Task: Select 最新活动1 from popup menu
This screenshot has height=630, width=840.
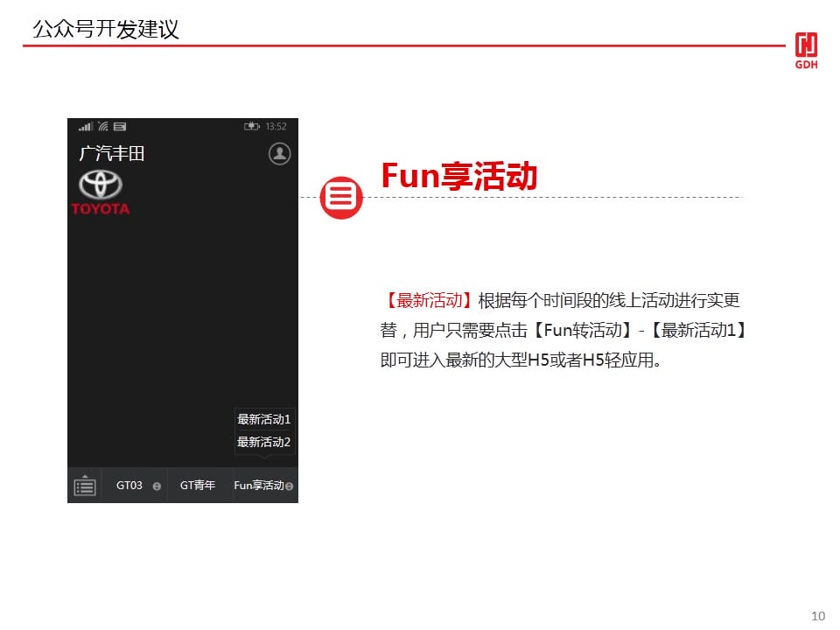Action: point(264,419)
